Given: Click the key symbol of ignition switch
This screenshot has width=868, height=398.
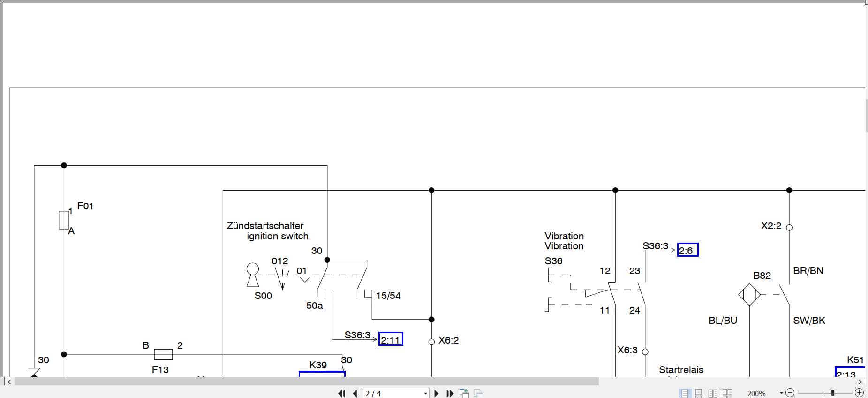Looking at the screenshot, I should [x=253, y=275].
